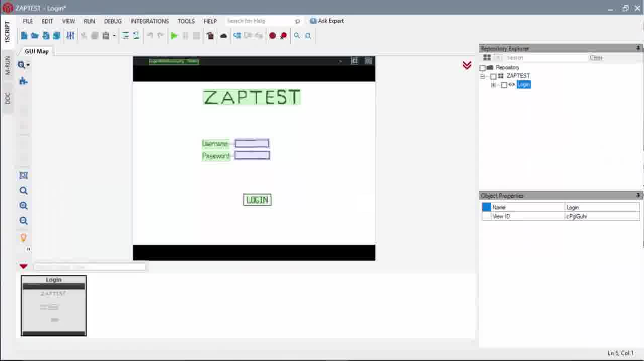Screen dimensions: 644x361
Task: Pin the Object Properties panel
Action: tap(638, 195)
